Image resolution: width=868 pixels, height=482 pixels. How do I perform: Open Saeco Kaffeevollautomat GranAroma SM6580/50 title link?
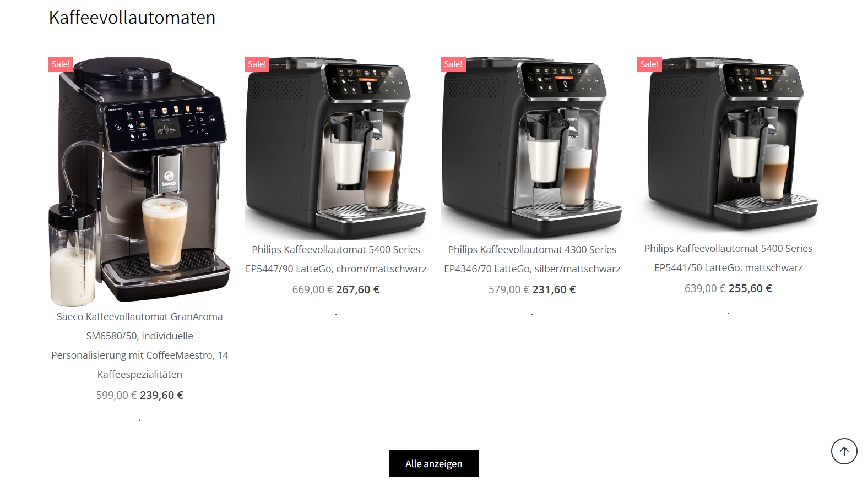click(x=140, y=346)
